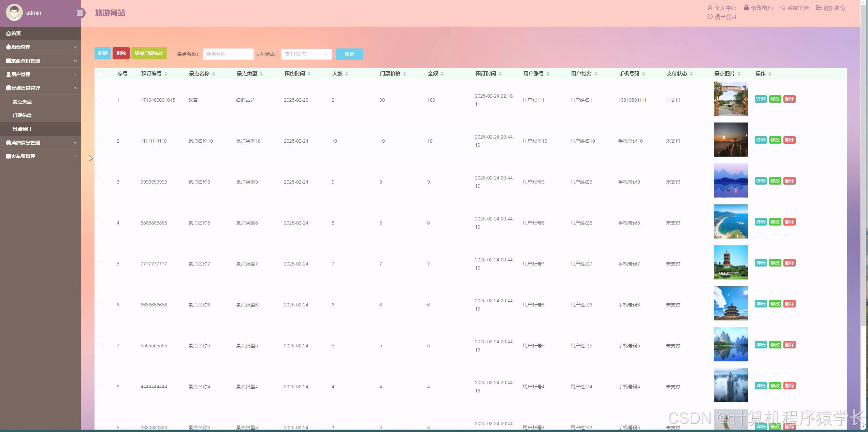868x432 pixels.
Task: Select 景点类型 in sidebar
Action: click(x=22, y=102)
